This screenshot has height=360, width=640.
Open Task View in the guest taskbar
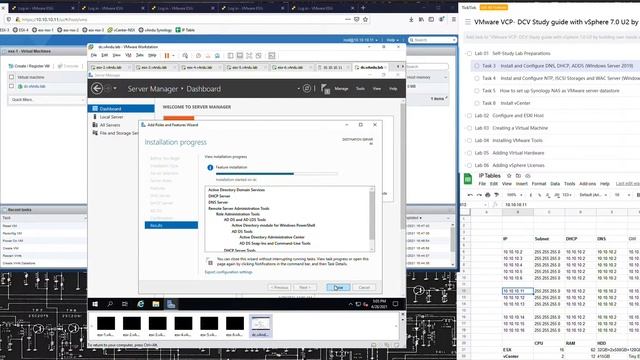125,304
